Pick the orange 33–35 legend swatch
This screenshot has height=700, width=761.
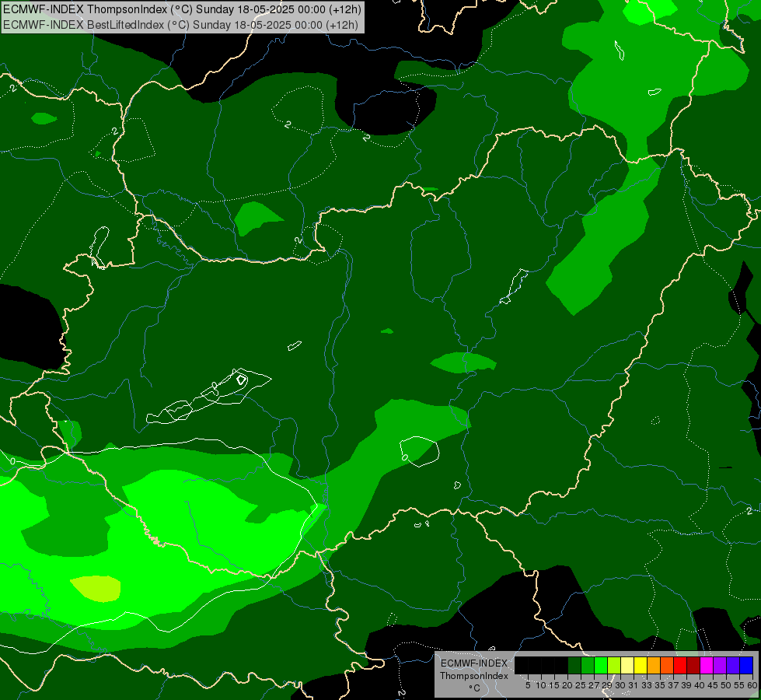(x=654, y=666)
